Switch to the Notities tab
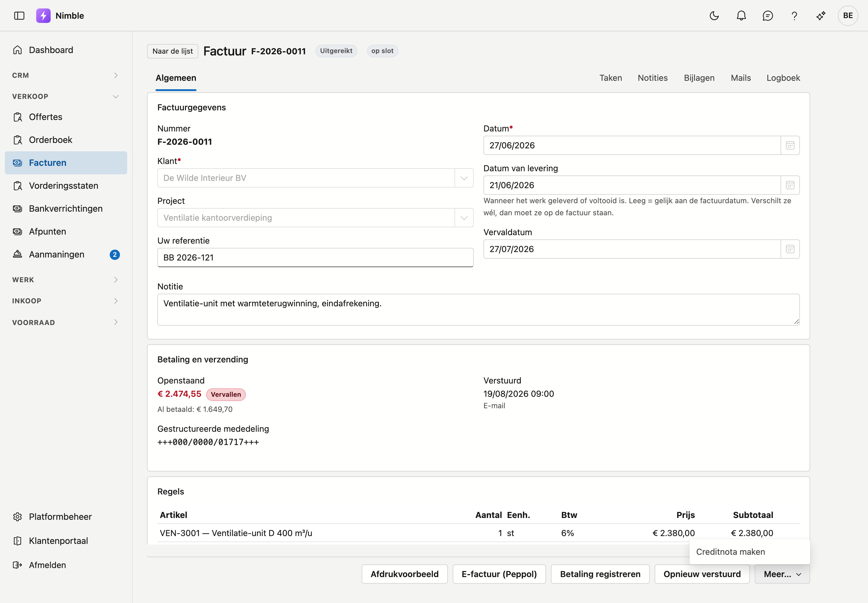Image resolution: width=868 pixels, height=603 pixels. click(652, 78)
